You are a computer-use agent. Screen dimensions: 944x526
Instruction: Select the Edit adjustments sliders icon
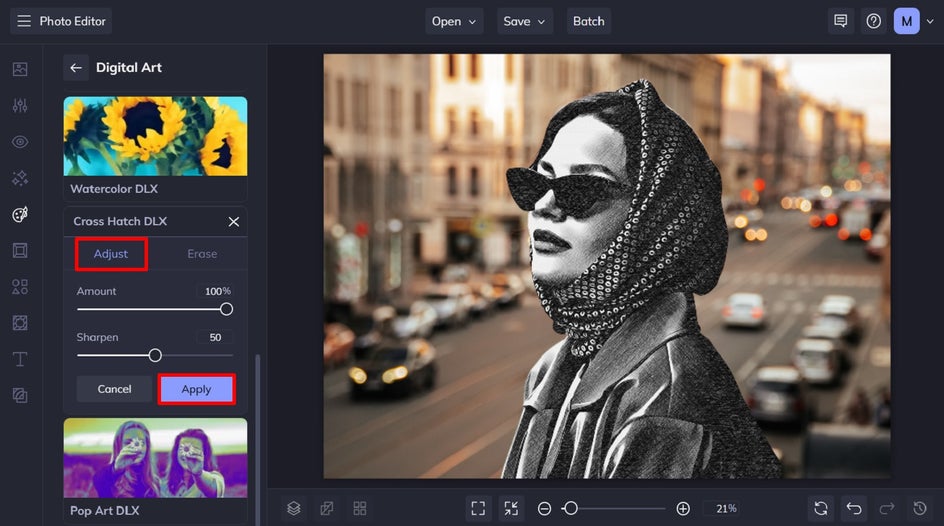click(20, 106)
